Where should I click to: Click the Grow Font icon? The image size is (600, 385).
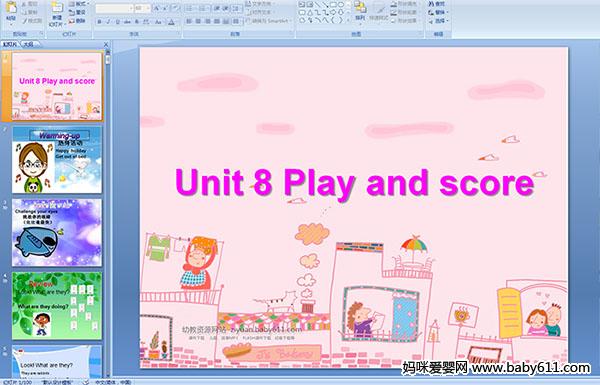tap(156, 8)
